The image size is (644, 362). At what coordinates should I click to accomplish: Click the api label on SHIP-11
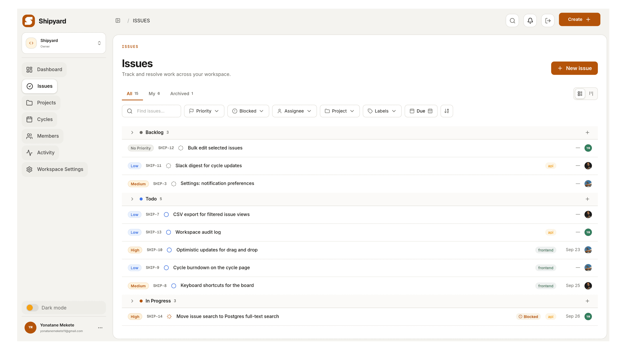coord(550,166)
